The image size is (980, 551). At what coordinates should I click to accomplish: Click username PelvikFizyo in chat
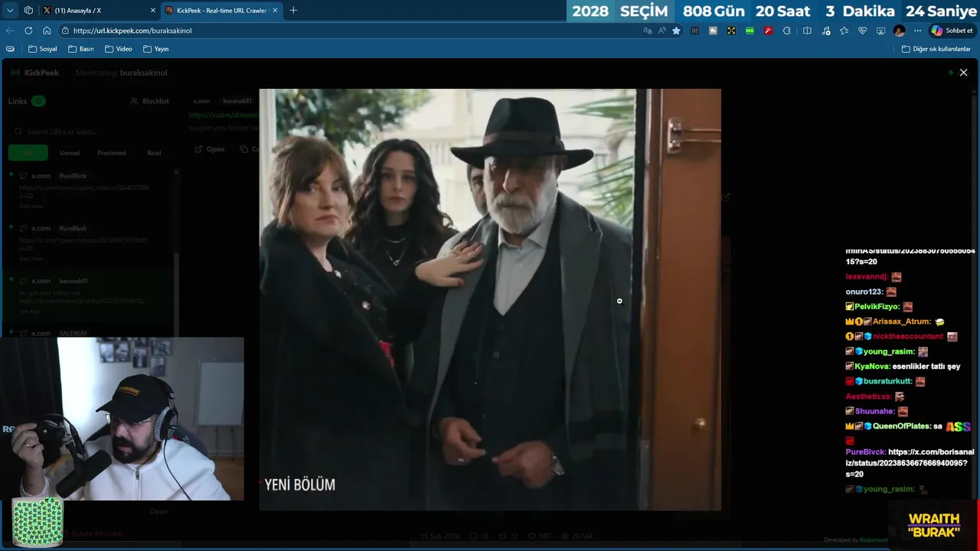(x=877, y=307)
